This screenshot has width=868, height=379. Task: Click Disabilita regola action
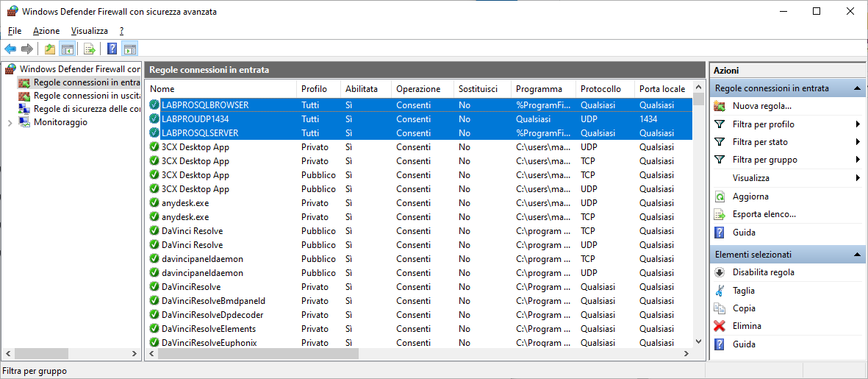click(x=764, y=272)
